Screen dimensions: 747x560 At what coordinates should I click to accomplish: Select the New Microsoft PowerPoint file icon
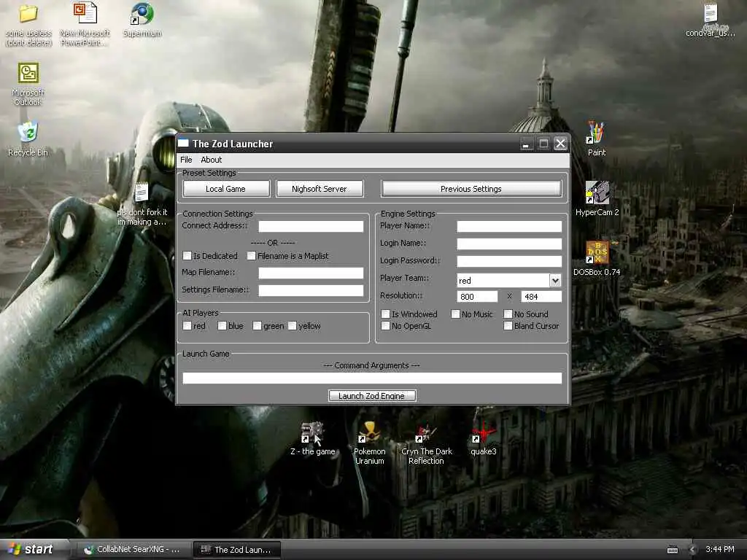tap(85, 13)
